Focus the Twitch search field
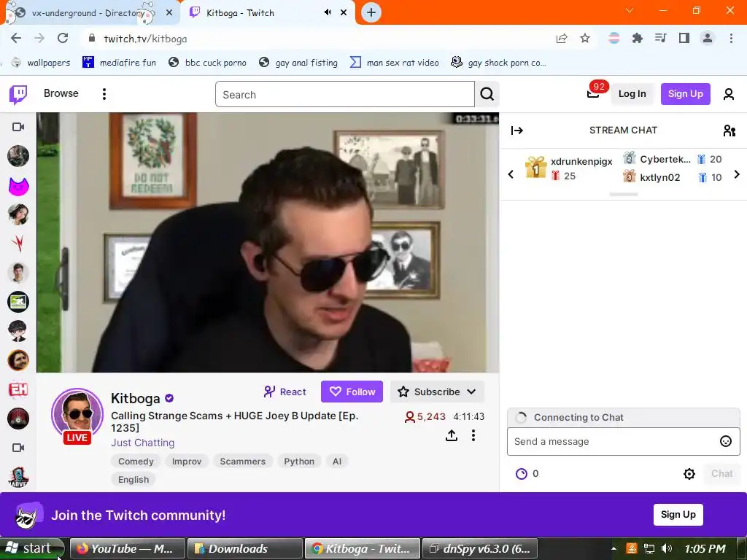The height and width of the screenshot is (560, 747). [345, 94]
